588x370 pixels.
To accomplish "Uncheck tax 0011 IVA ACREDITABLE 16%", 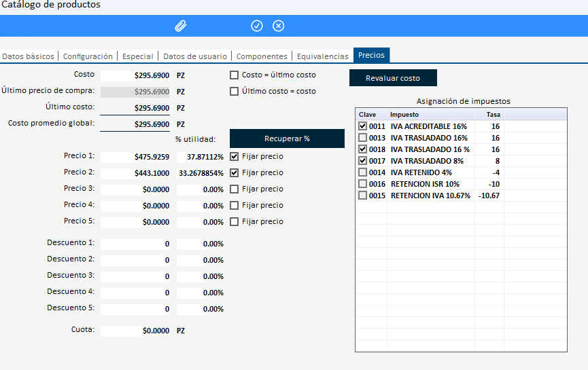I will (363, 126).
